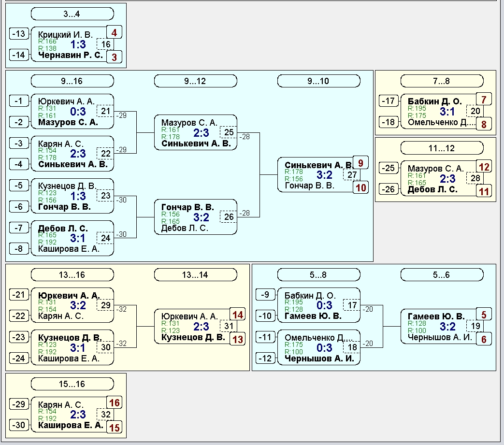Click the dashed match number 27
The image size is (504, 445).
tap(352, 175)
